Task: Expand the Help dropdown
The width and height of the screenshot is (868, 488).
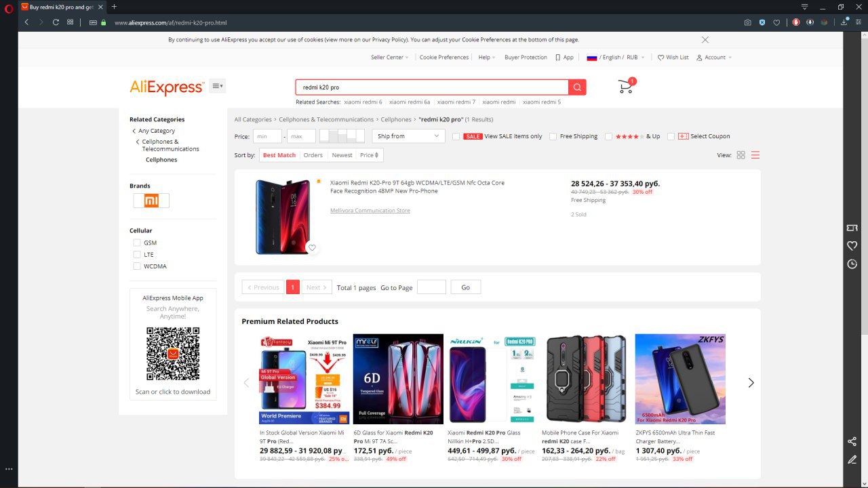Action: [486, 58]
